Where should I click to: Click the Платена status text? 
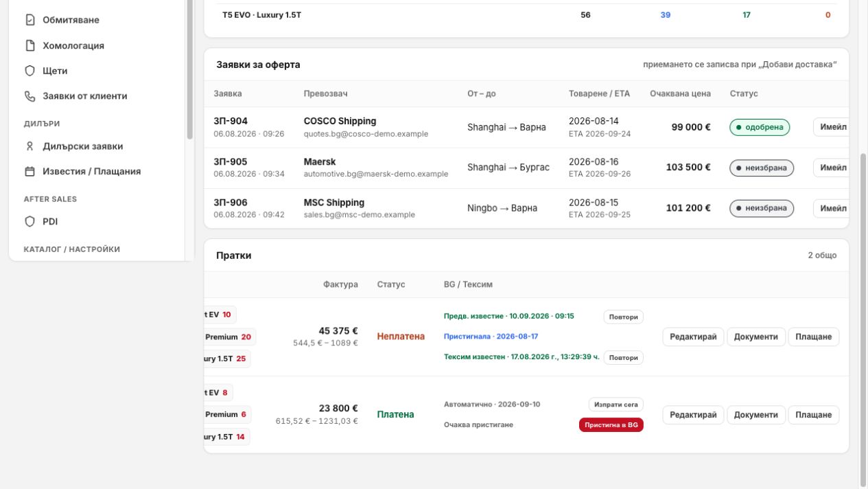point(396,415)
